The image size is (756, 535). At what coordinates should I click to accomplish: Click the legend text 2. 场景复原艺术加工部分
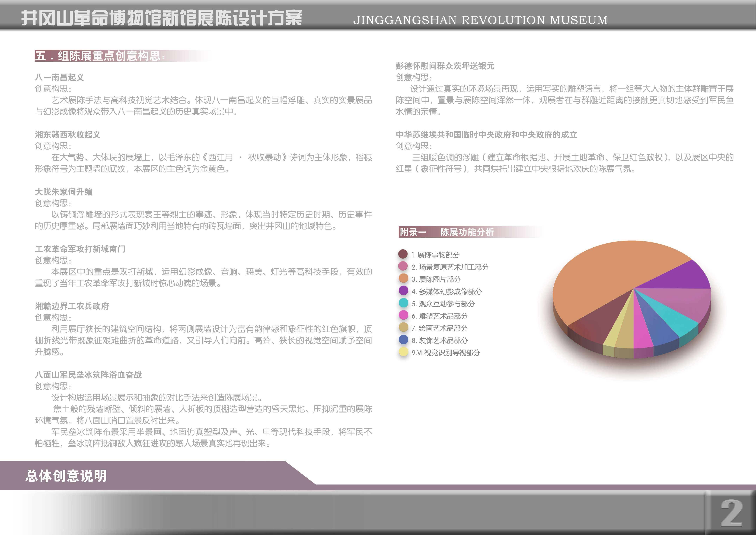pyautogui.click(x=450, y=267)
